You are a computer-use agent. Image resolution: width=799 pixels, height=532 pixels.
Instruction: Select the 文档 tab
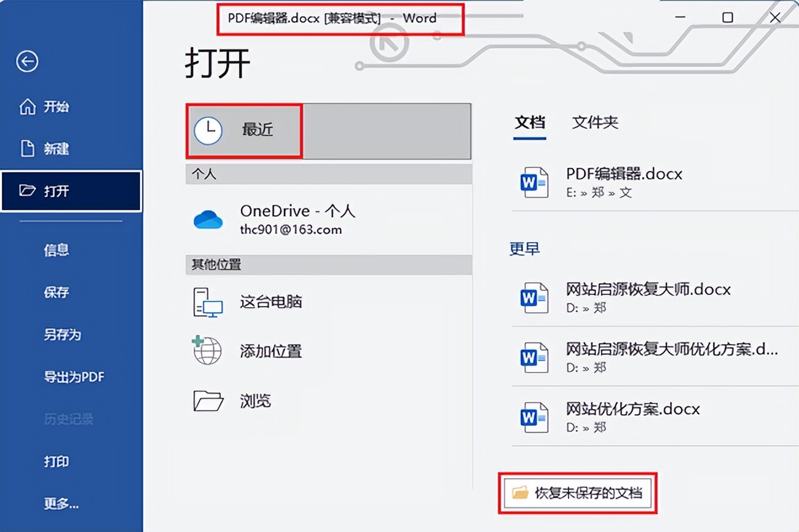click(x=529, y=122)
